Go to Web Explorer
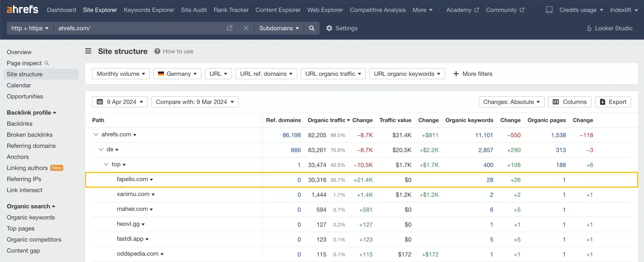 325,10
